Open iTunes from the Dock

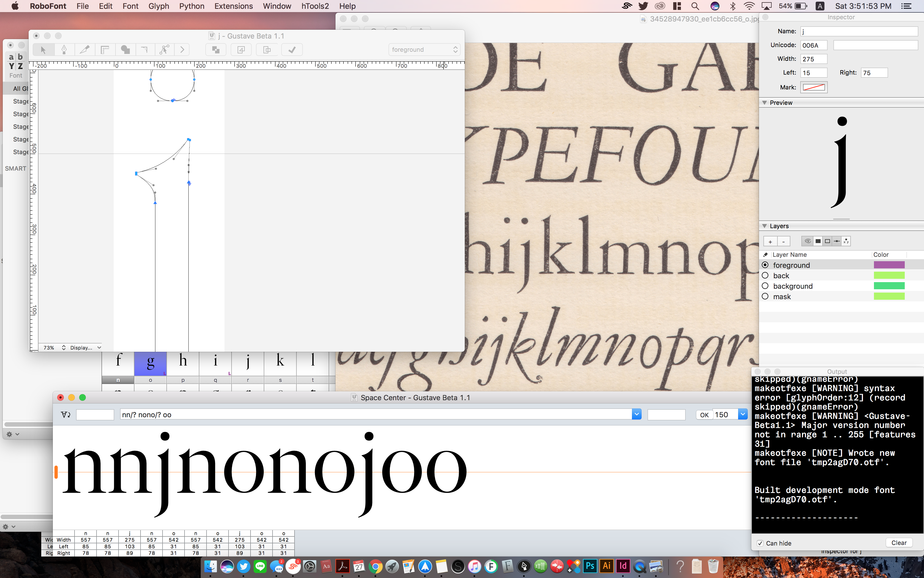pyautogui.click(x=474, y=566)
